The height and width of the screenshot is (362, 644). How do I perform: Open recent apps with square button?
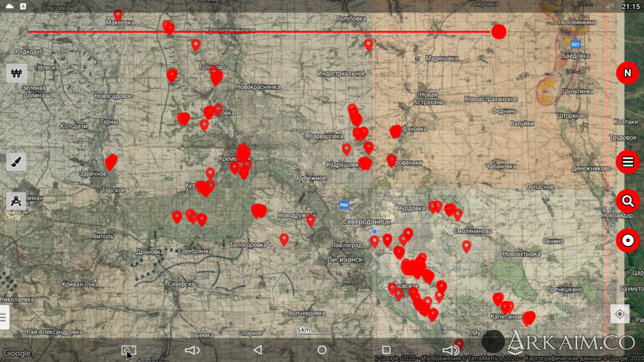click(386, 350)
